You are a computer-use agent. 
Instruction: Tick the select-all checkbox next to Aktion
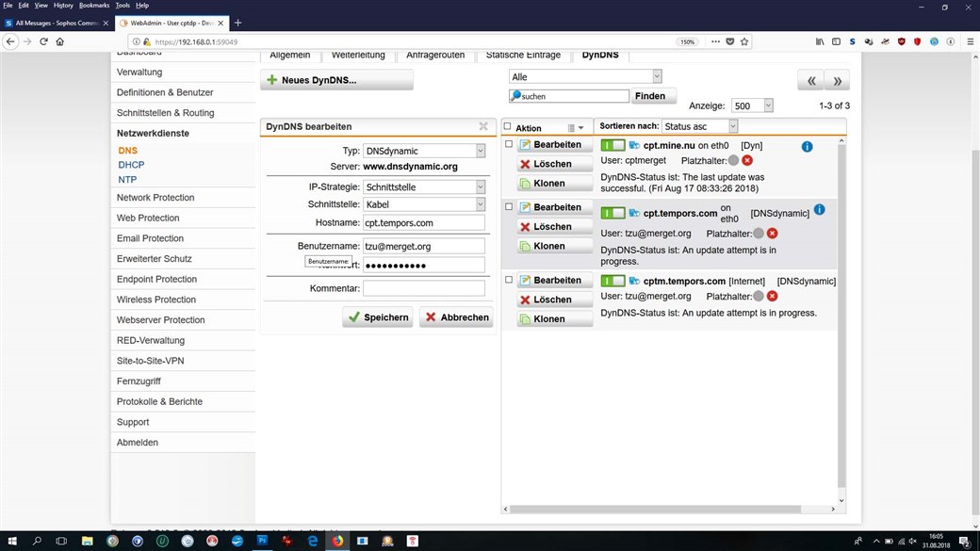tap(508, 127)
